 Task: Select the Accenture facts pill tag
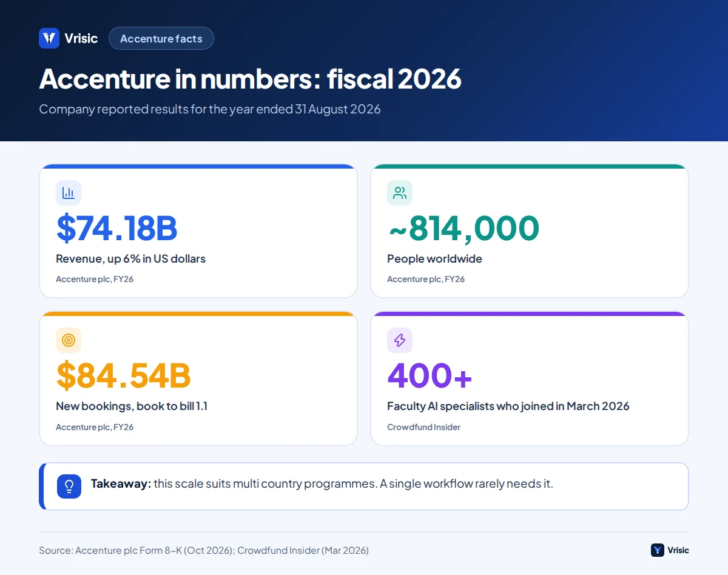(161, 38)
